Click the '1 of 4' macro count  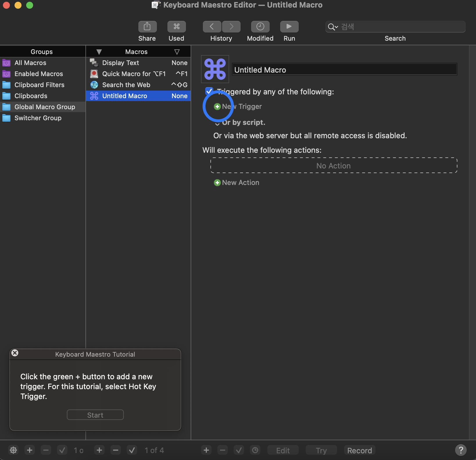154,450
